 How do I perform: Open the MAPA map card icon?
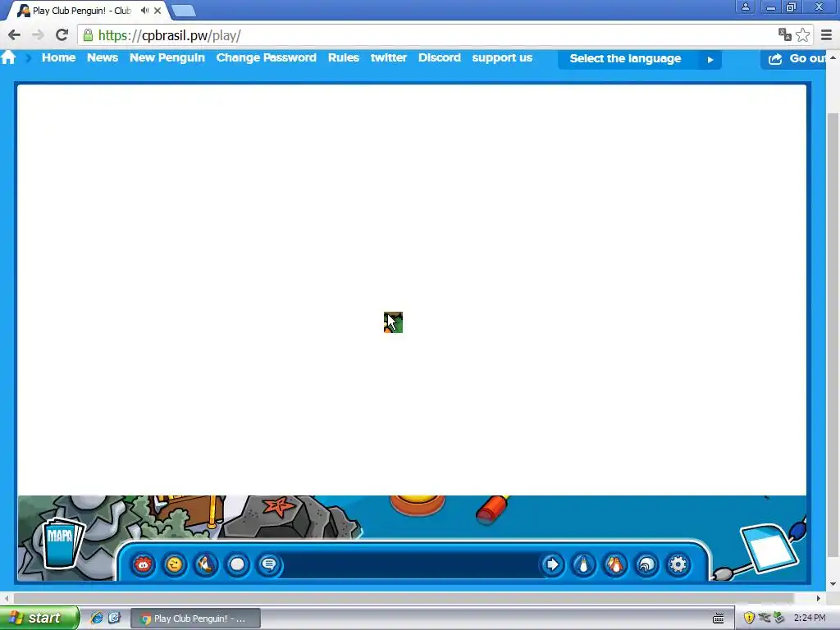62,543
